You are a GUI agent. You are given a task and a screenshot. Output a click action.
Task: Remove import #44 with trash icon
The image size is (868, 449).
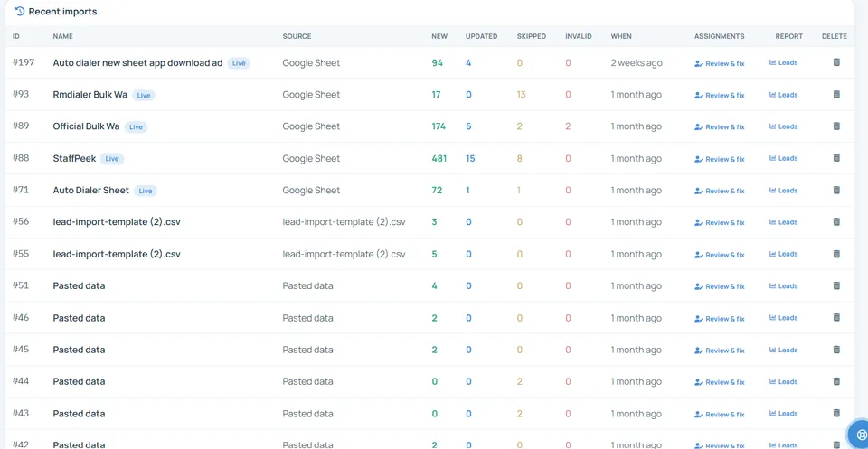pyautogui.click(x=836, y=381)
